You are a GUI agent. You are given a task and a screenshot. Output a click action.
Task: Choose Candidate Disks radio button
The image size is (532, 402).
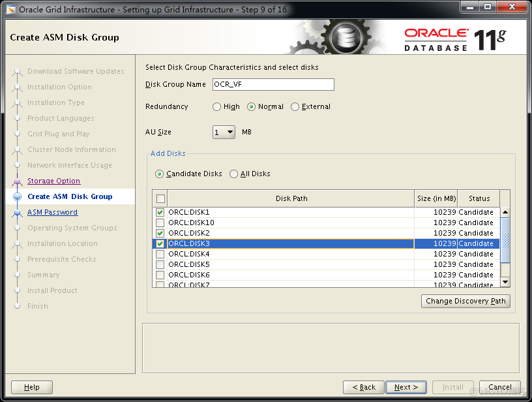159,174
